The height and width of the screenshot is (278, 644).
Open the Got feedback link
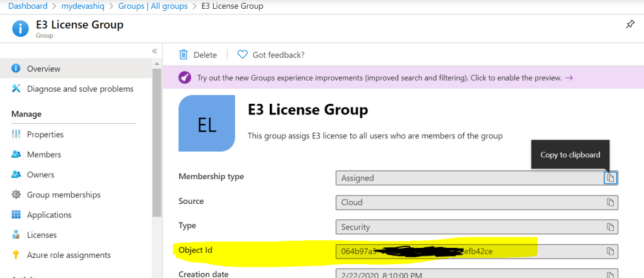click(271, 55)
